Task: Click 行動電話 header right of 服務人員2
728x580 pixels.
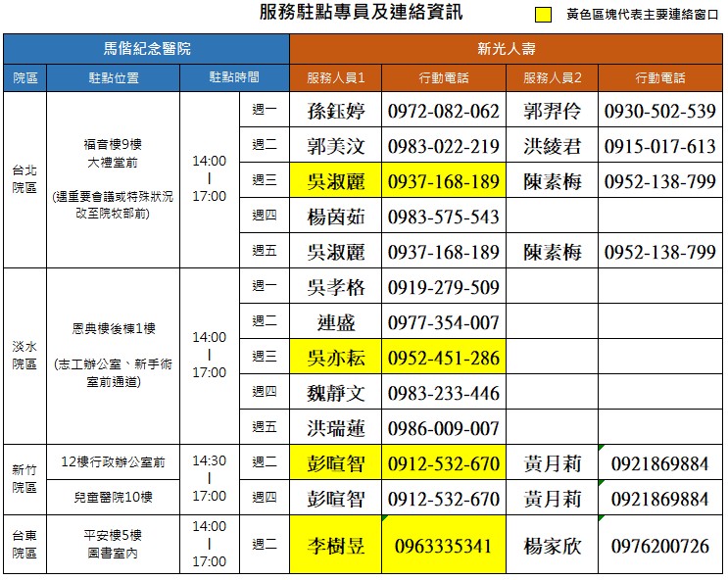Action: 660,77
